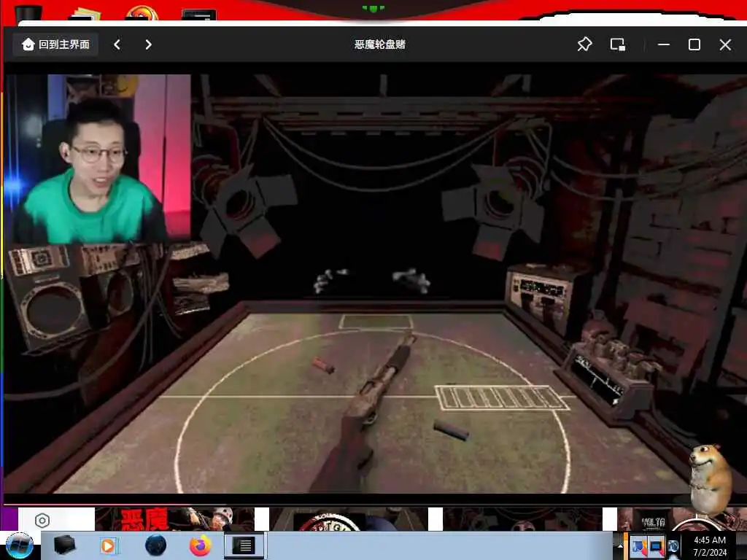Open the red 恶魔 video thumbnail
This screenshot has width=747, height=560.
point(174,519)
